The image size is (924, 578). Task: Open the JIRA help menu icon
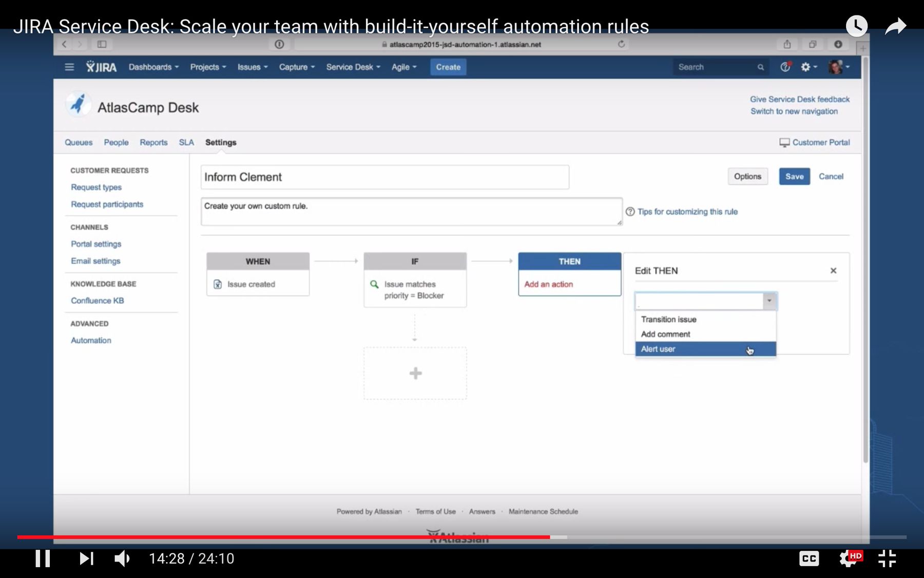pyautogui.click(x=785, y=67)
